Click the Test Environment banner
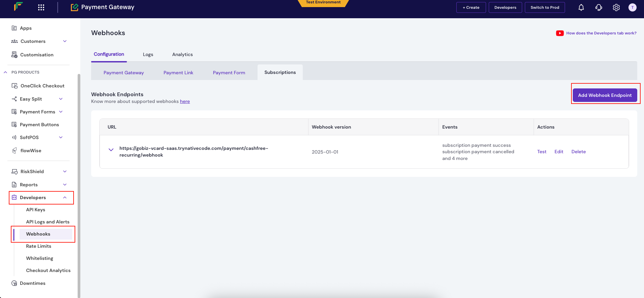This screenshot has height=298, width=644. pyautogui.click(x=323, y=3)
